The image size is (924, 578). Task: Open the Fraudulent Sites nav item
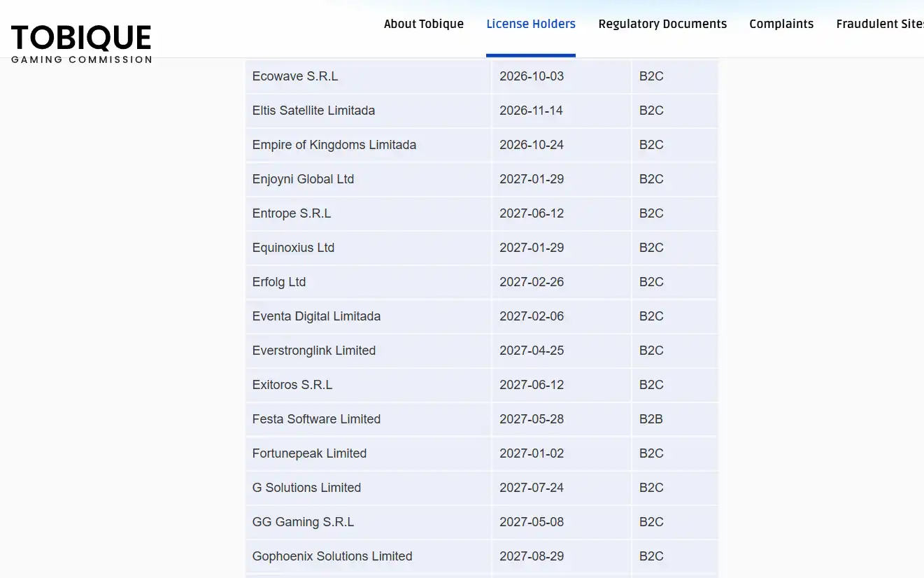tap(880, 24)
